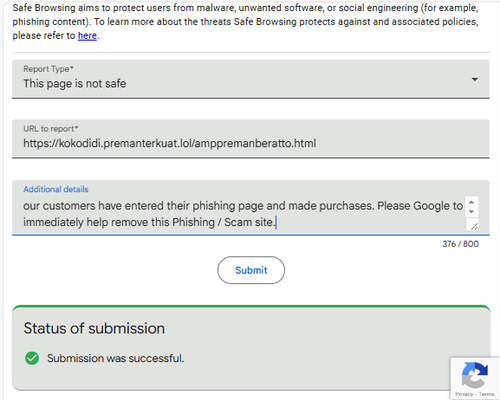Expand the Report Type dropdown arrow
500x400 pixels.
(x=475, y=79)
